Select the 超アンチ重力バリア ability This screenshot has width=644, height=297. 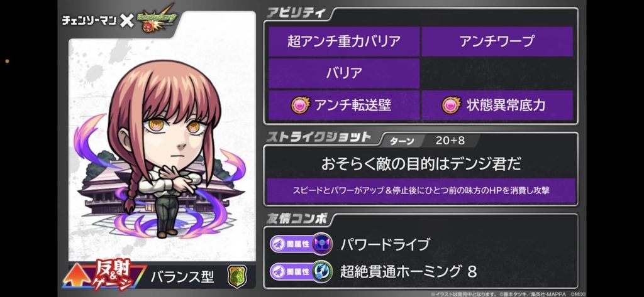(x=344, y=41)
